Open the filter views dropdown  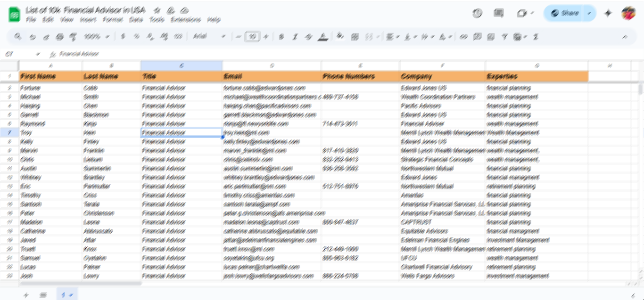tap(520, 37)
